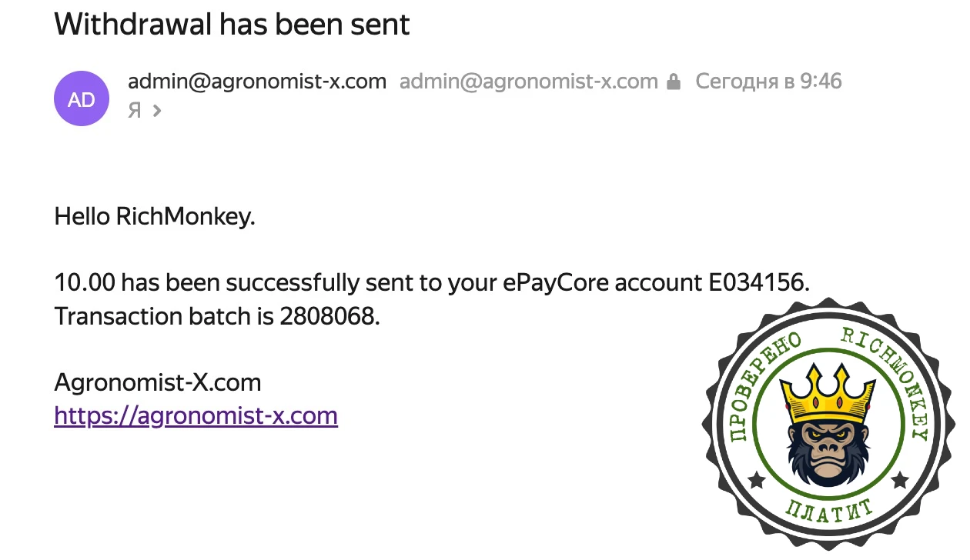The width and height of the screenshot is (970, 560).
Task: Click the ПЛАТИТ text on the stamp
Action: [x=829, y=511]
